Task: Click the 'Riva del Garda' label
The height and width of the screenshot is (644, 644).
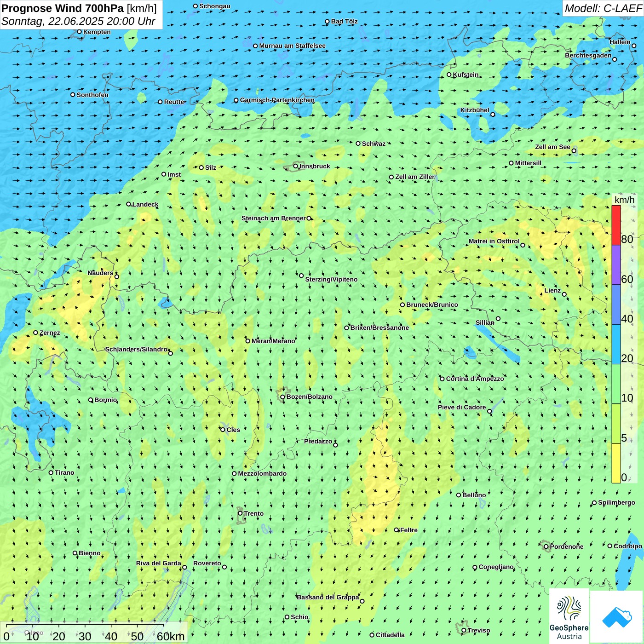Action: click(159, 563)
